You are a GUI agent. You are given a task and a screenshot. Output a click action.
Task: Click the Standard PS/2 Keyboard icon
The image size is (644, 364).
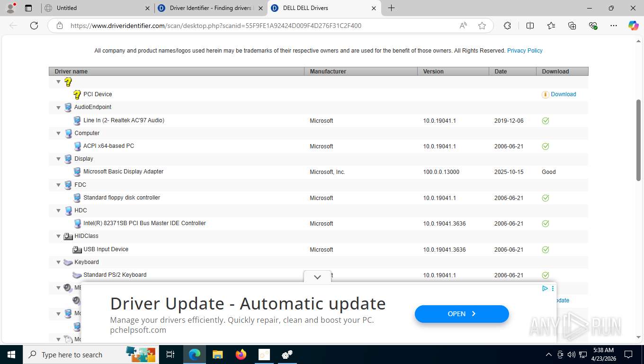(x=77, y=275)
